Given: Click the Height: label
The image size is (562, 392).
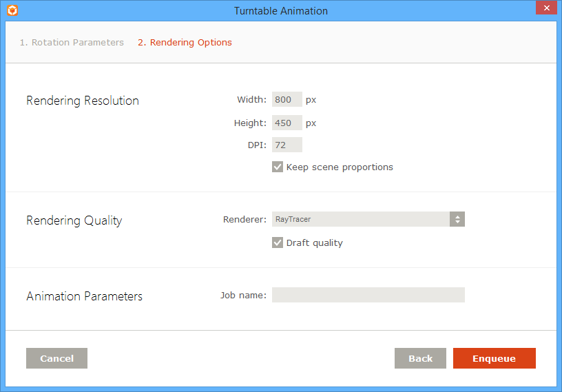Looking at the screenshot, I should [250, 123].
